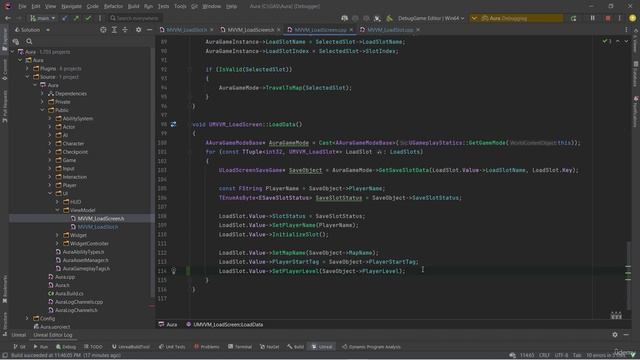Go to next highlighted problem arrow
Screen dimensions: 640x360
click(626, 41)
